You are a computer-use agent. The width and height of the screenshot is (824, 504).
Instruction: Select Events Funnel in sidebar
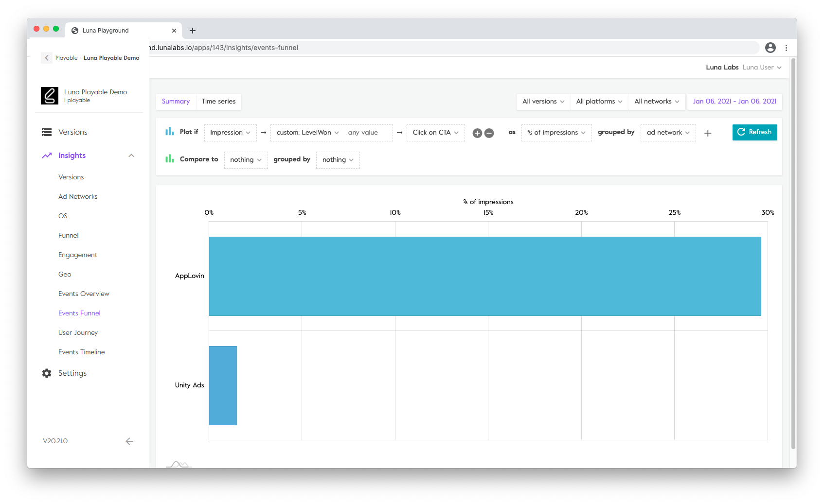tap(79, 313)
